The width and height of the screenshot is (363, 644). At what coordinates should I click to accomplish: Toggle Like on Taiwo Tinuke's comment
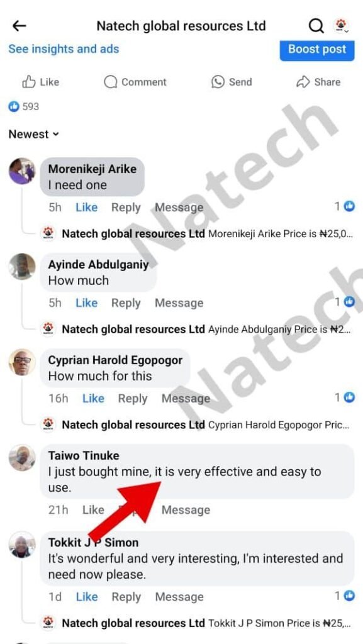click(x=93, y=510)
